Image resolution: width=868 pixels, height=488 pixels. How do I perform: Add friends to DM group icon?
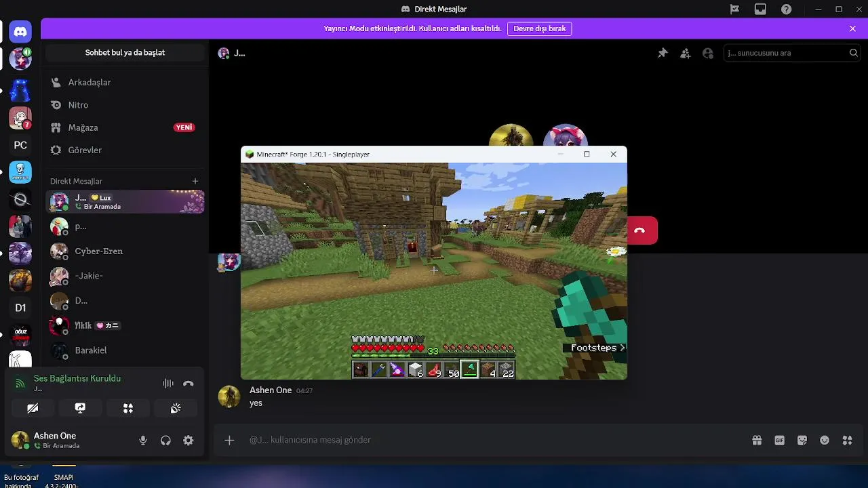686,53
